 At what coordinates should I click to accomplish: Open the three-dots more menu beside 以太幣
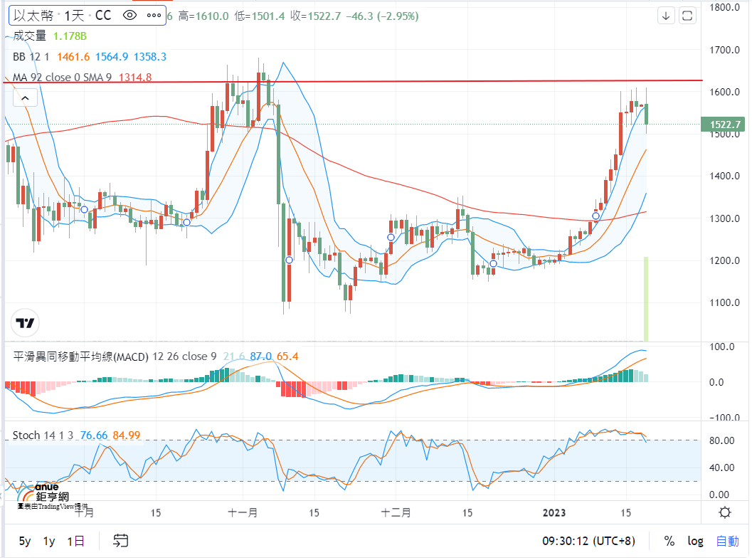point(152,15)
